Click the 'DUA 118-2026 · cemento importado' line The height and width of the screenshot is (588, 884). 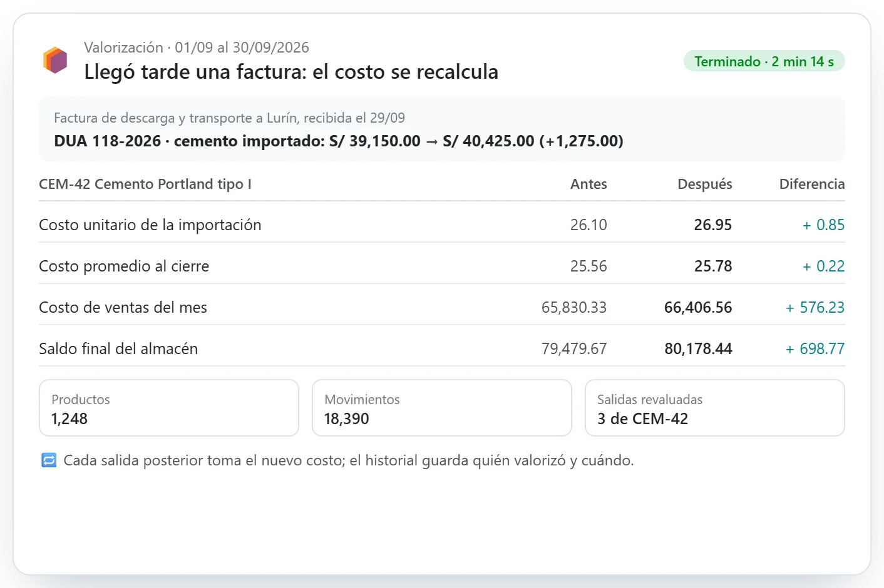click(339, 141)
